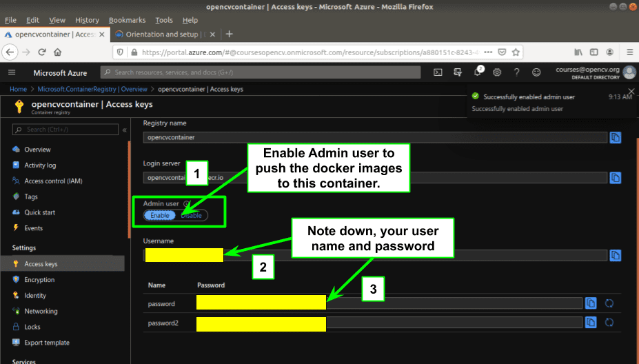Screen dimensions: 639x364
Task: Open Directory and subscription filter icon
Action: [x=458, y=72]
